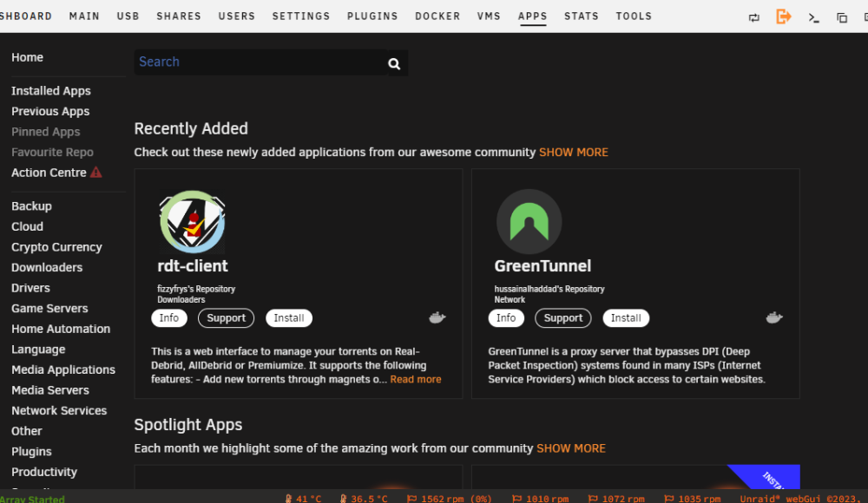Click the 1562 rpm fan status entry
The image size is (868, 503).
click(x=449, y=499)
